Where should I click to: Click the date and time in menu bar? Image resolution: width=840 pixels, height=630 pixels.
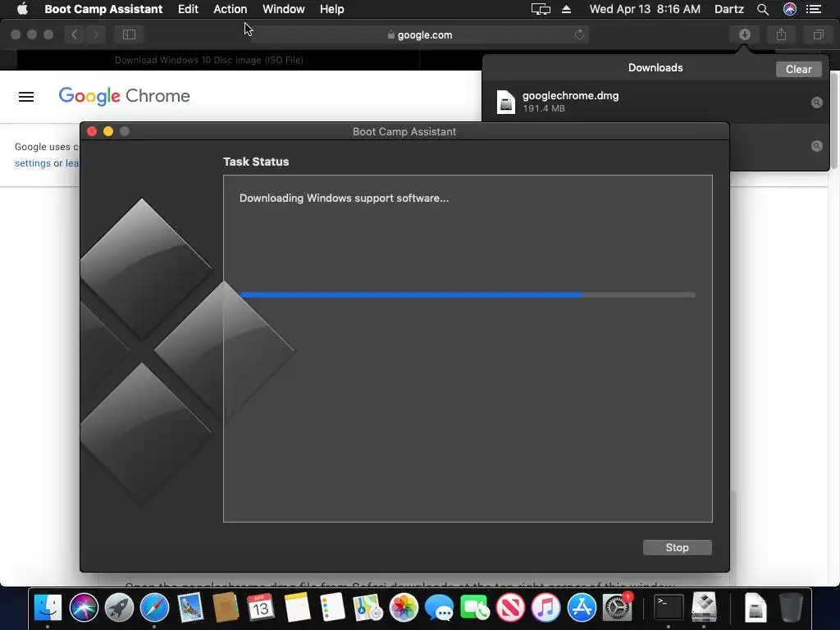(645, 9)
